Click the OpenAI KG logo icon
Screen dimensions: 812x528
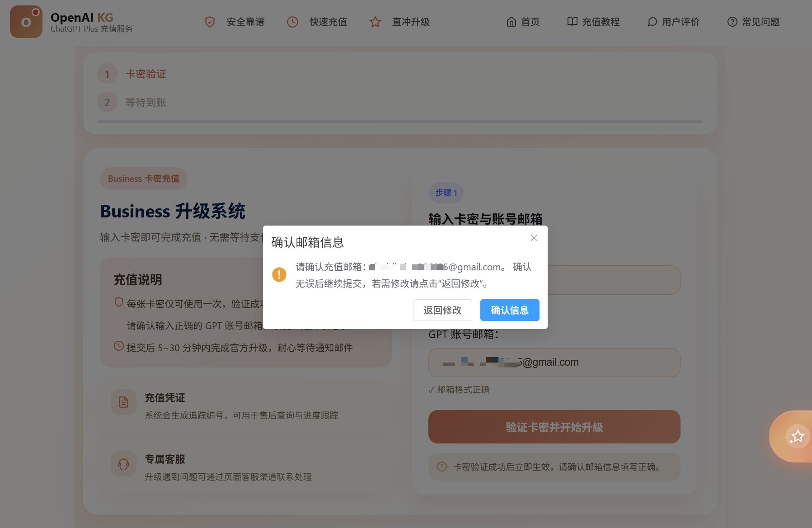(x=26, y=22)
